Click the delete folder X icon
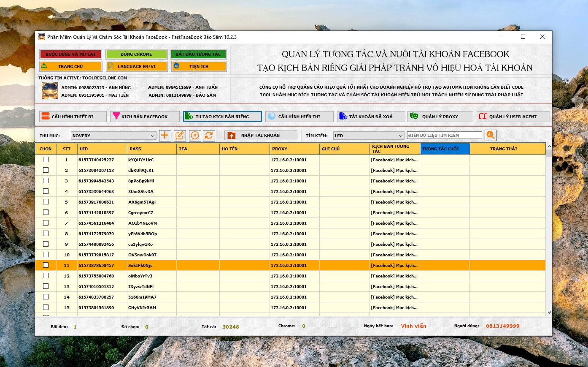Screen dimensions: 588x367 [x=194, y=136]
